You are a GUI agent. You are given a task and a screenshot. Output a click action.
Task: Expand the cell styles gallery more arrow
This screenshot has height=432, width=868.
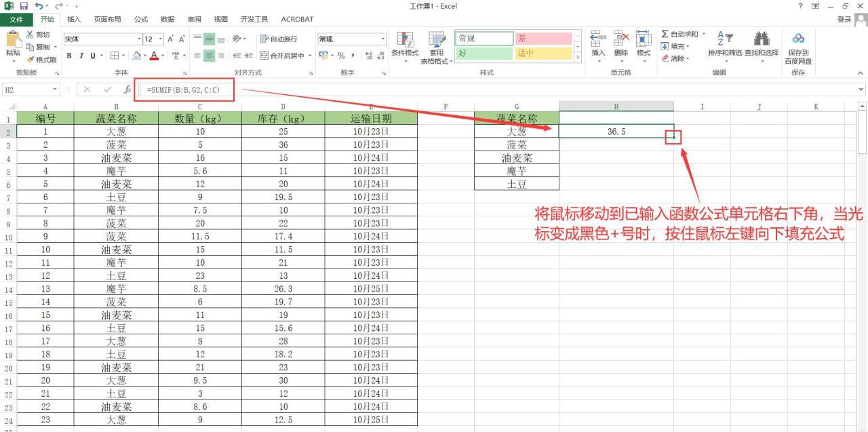pos(578,58)
